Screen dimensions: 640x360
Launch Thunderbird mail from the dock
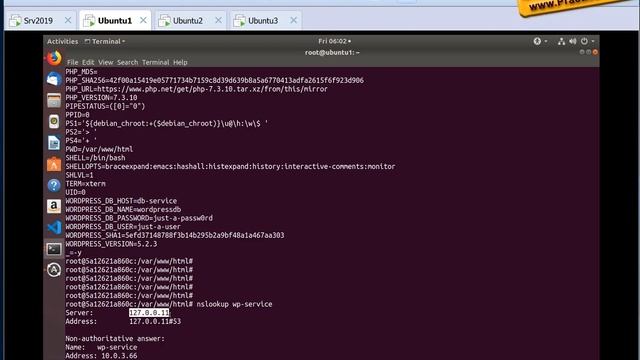click(x=54, y=79)
